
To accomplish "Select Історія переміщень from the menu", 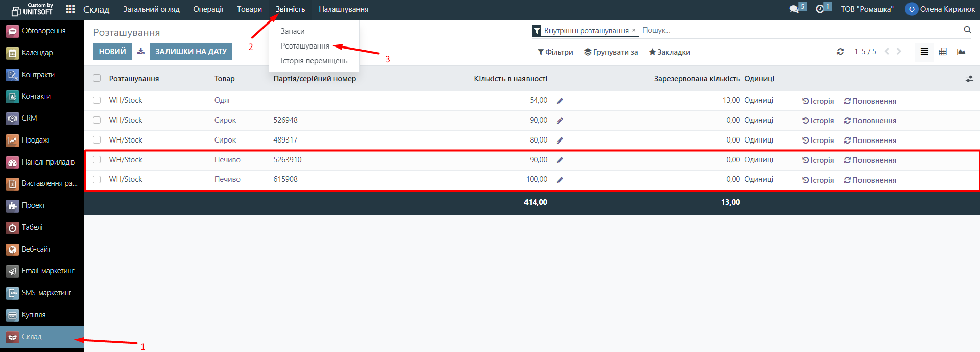I will click(314, 61).
